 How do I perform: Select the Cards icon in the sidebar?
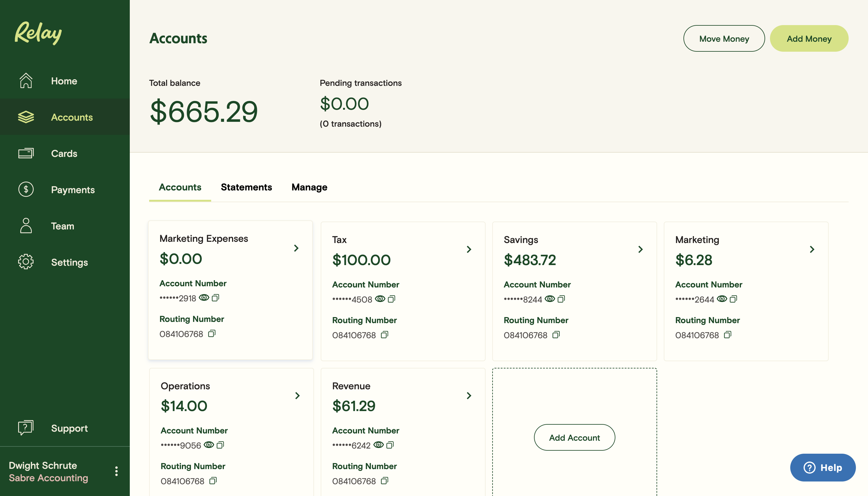tap(26, 153)
